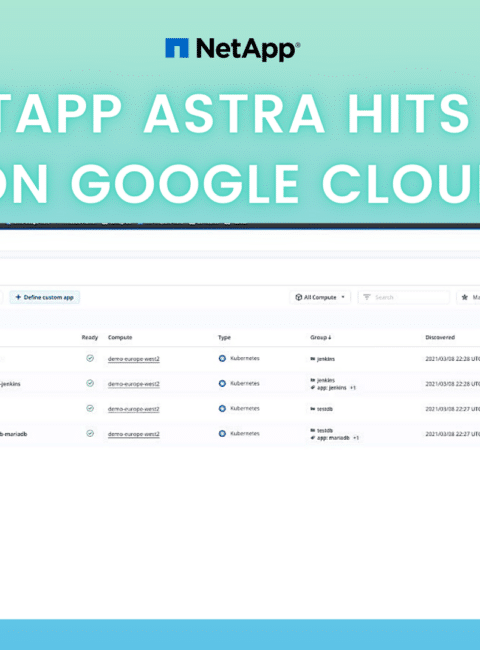The height and width of the screenshot is (650, 480).
Task: Click the tag icon before app: mariadb
Action: (313, 438)
